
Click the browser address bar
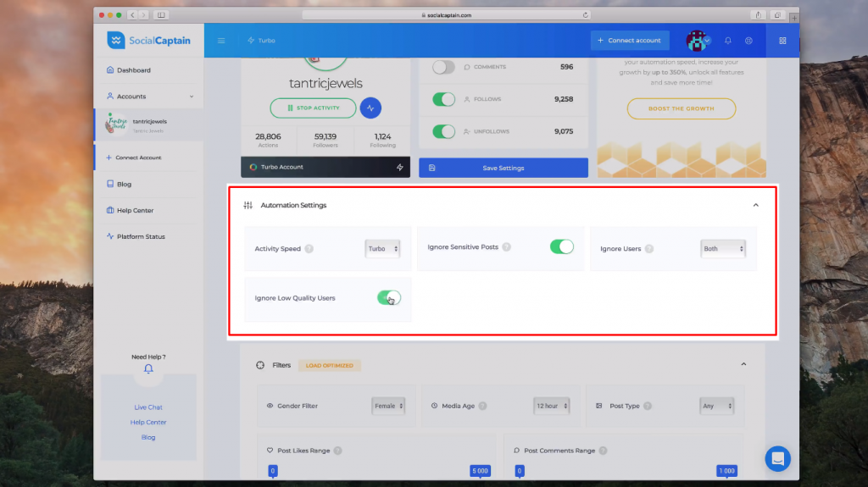click(x=446, y=15)
